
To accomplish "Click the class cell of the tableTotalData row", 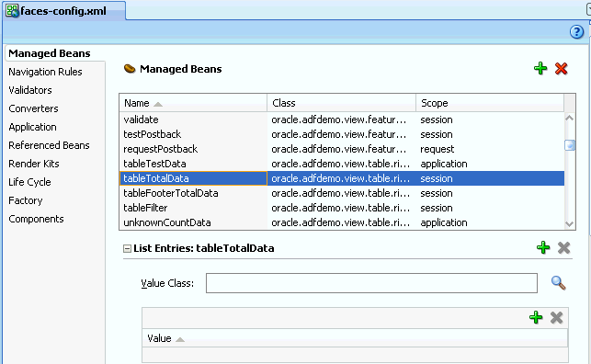I will point(342,178).
